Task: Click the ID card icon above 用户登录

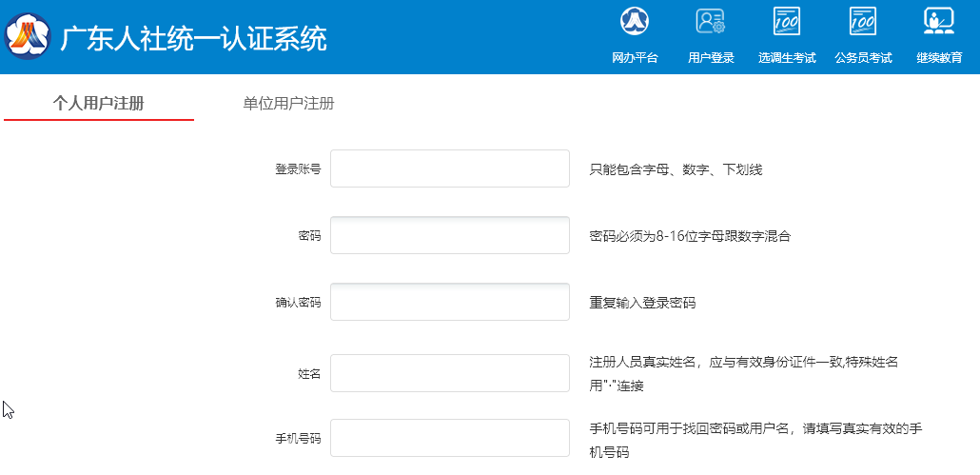Action: click(711, 20)
